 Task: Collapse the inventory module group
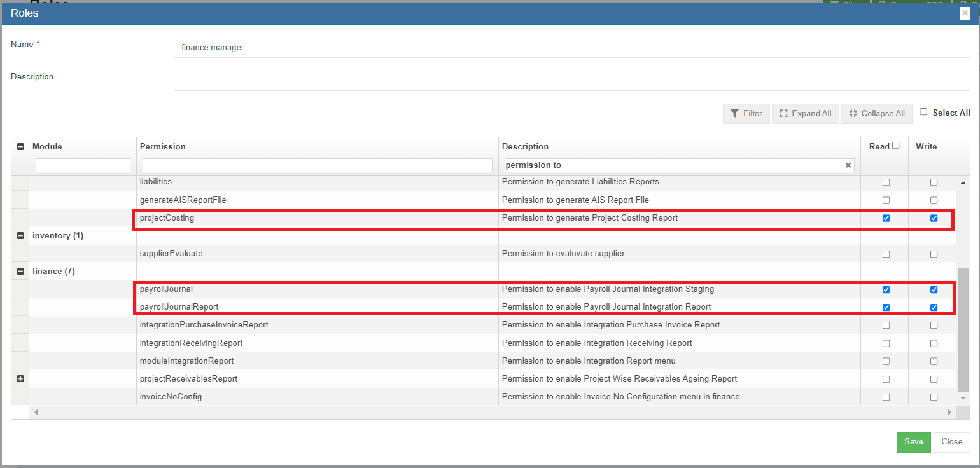click(x=20, y=236)
